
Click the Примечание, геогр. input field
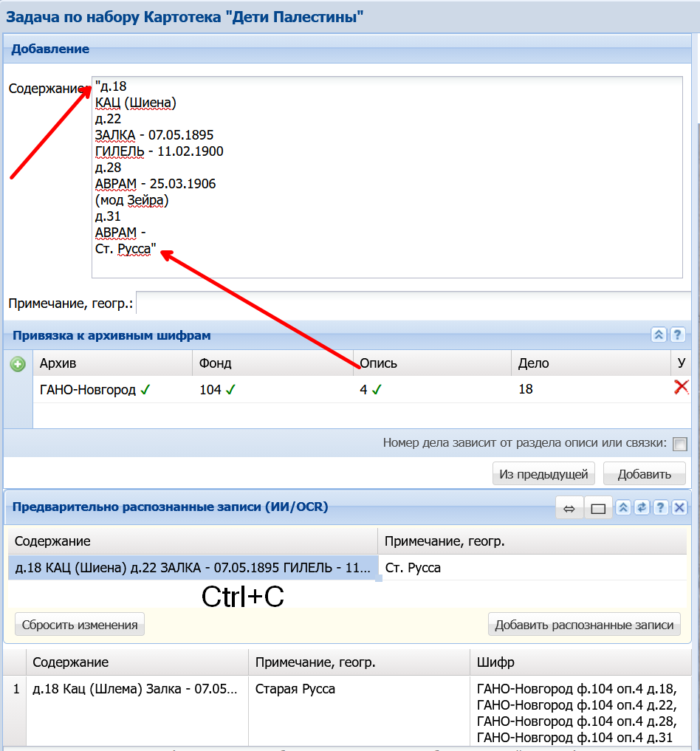414,303
